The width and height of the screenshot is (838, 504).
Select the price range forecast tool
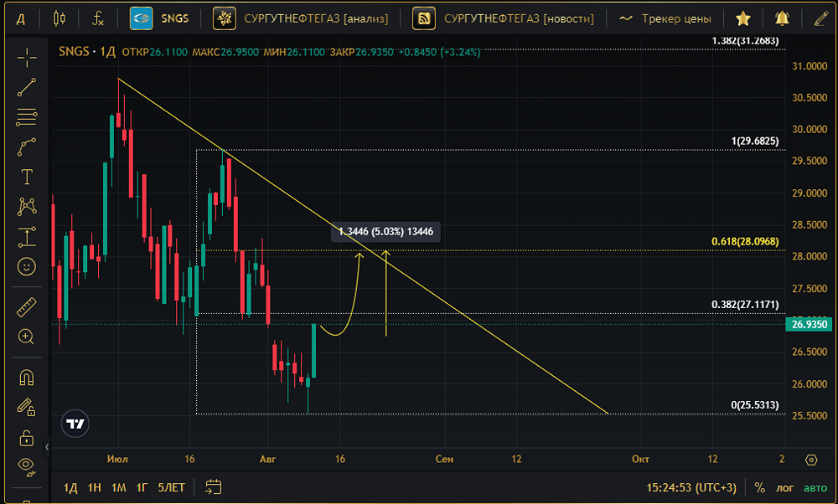[x=26, y=237]
